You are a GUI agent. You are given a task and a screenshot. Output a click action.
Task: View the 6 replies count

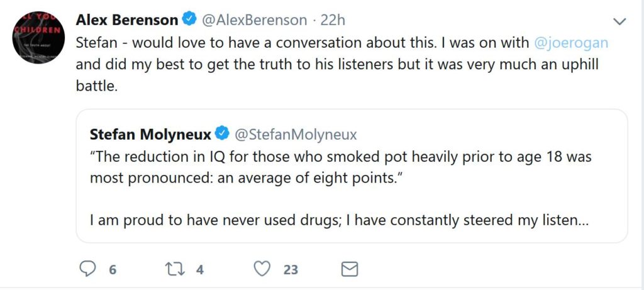pos(113,270)
